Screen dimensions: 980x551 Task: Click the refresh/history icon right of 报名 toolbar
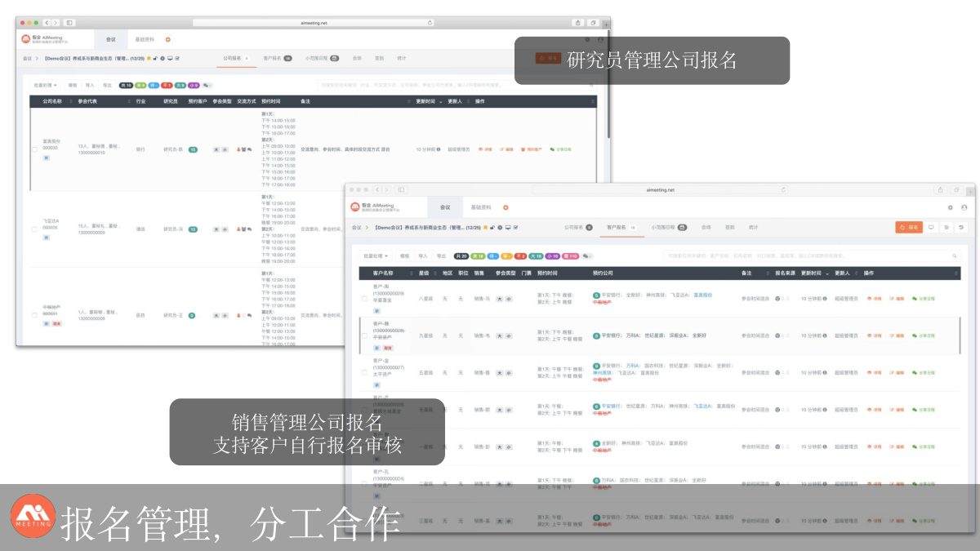tap(960, 228)
